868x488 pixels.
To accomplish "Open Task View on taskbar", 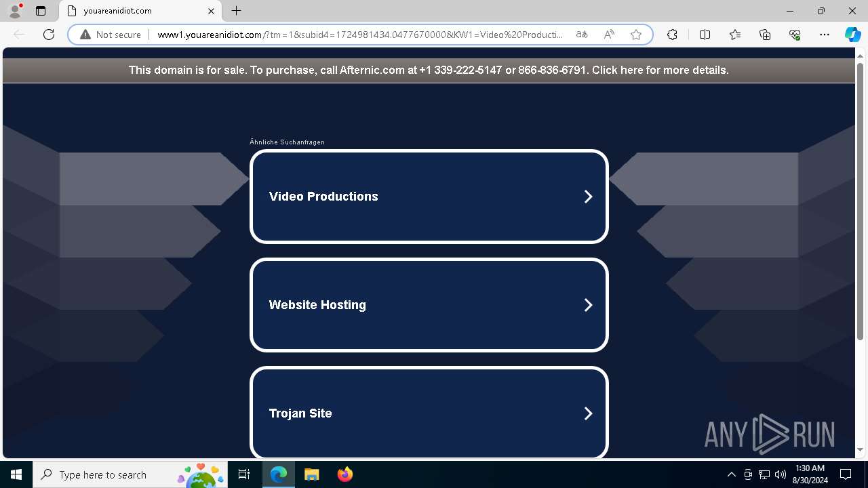I will click(x=244, y=474).
